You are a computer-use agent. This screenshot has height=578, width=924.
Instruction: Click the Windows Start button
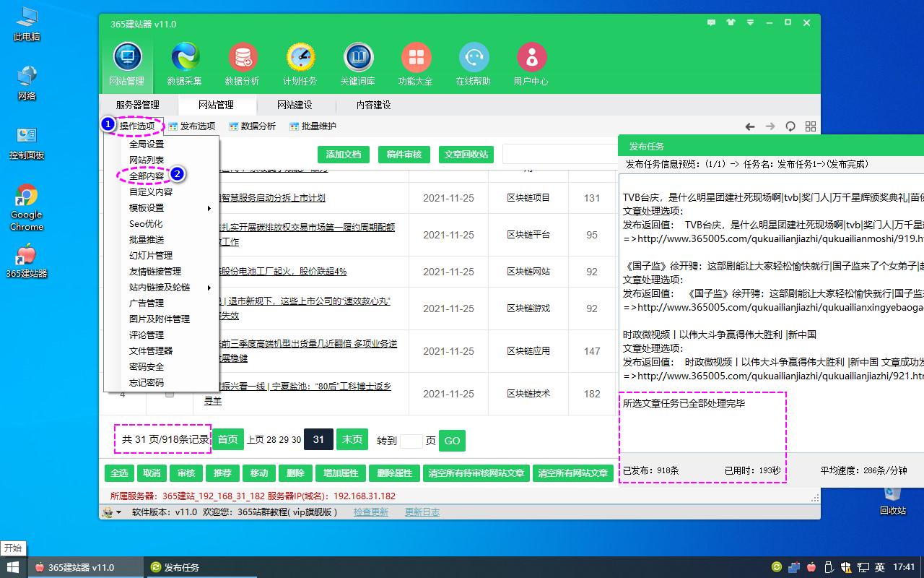[14, 567]
